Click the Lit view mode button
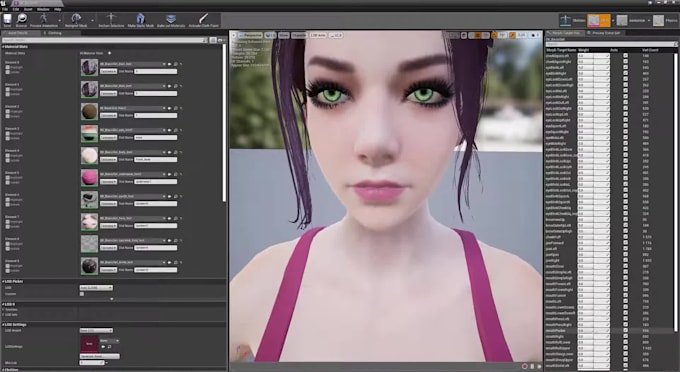Viewport: 680px width, 372px height. coord(270,35)
